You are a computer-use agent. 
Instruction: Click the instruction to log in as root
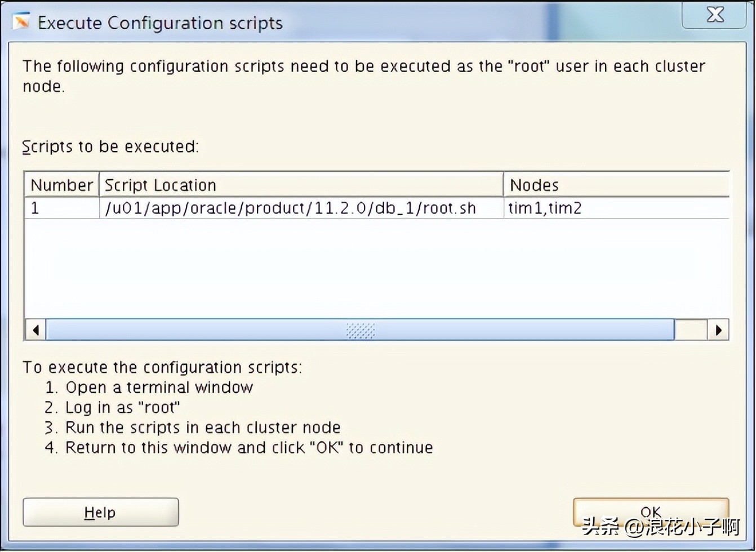coord(121,407)
